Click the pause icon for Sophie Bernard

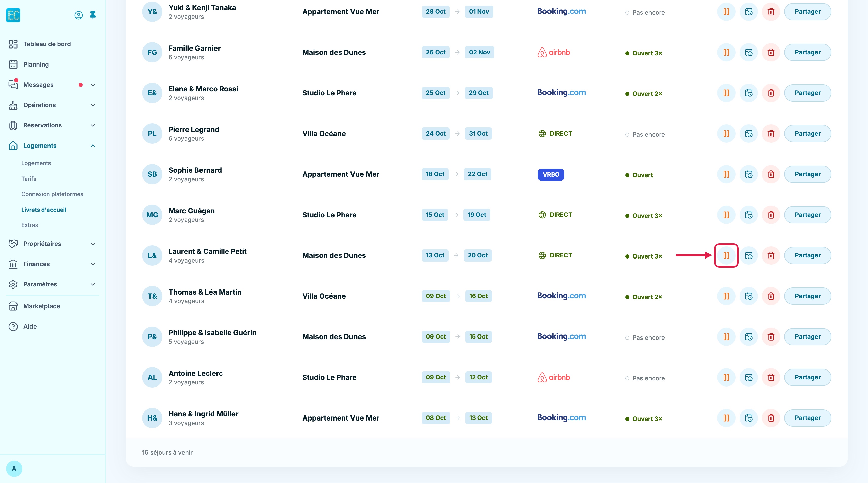[x=726, y=174]
